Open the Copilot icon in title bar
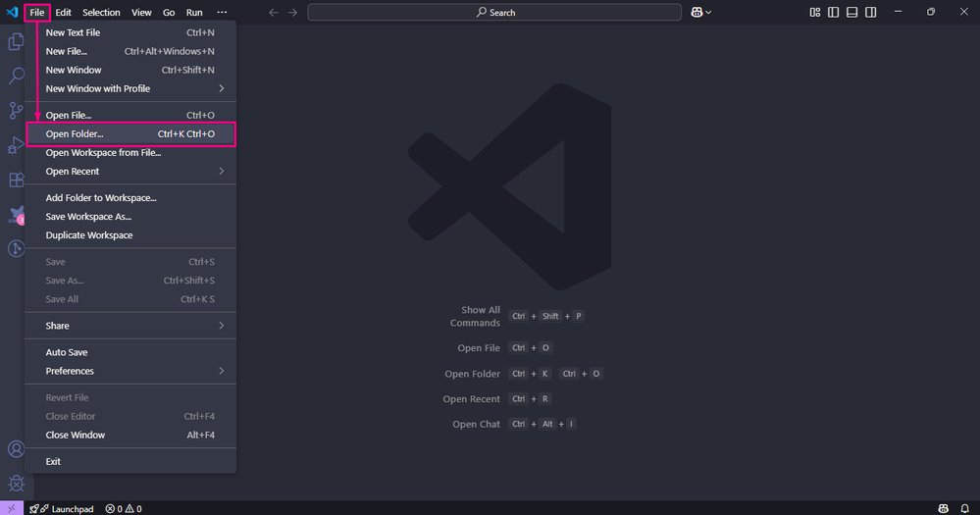Viewport: 980px width, 515px height. point(696,13)
